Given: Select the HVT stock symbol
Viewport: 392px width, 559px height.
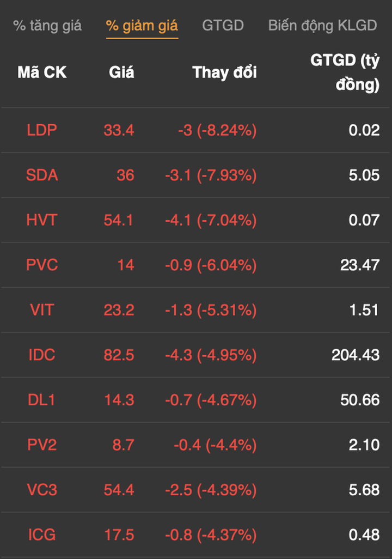Looking at the screenshot, I should point(42,220).
